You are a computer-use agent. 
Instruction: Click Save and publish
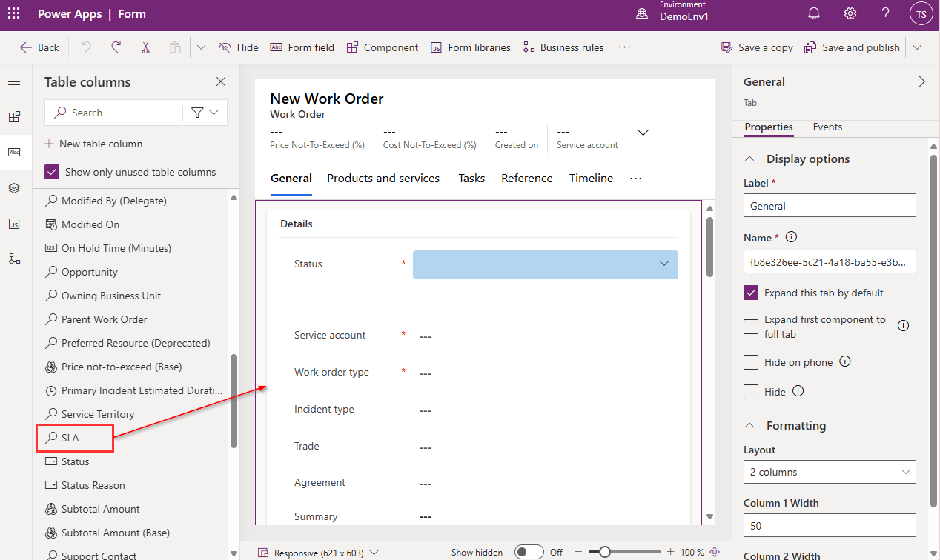point(852,47)
